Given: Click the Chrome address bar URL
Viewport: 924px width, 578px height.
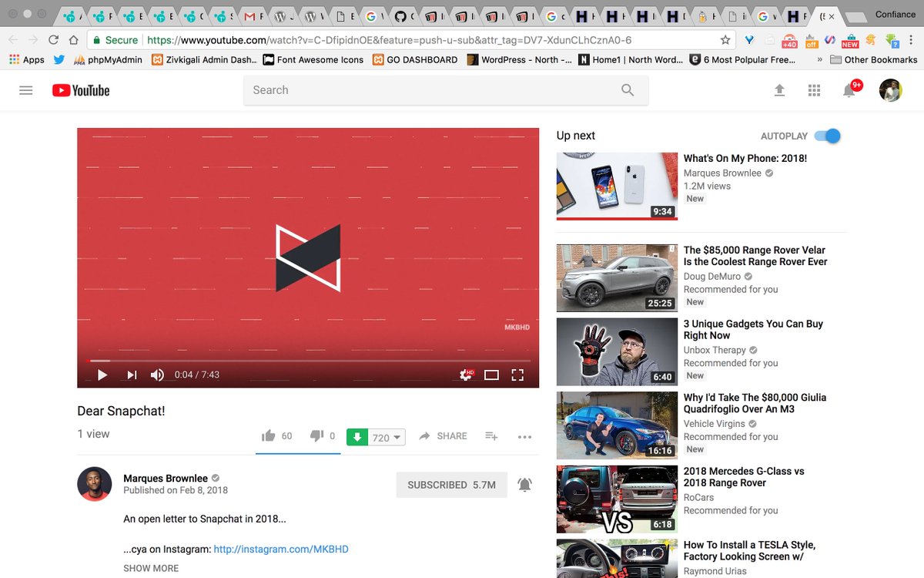Looking at the screenshot, I should pos(389,40).
